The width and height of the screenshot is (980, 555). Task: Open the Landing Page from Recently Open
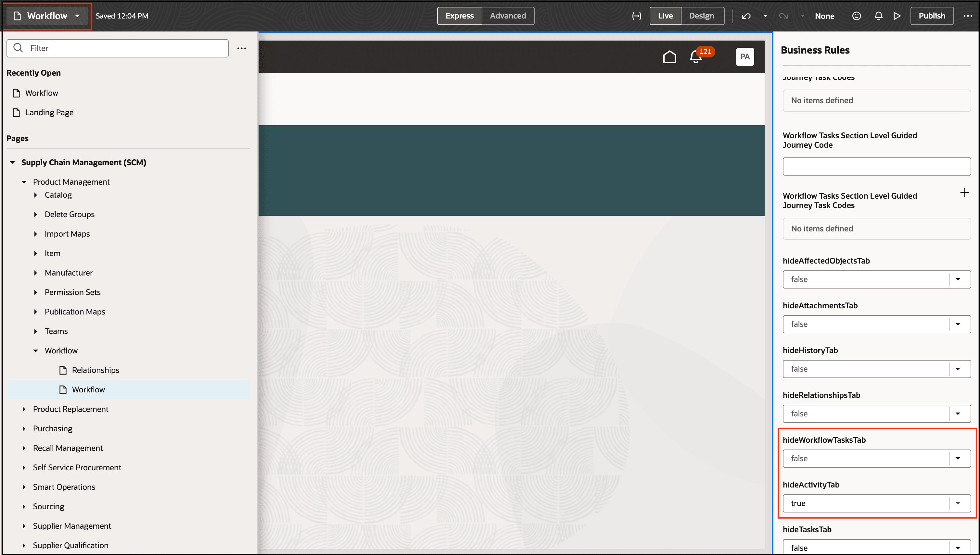tap(49, 112)
